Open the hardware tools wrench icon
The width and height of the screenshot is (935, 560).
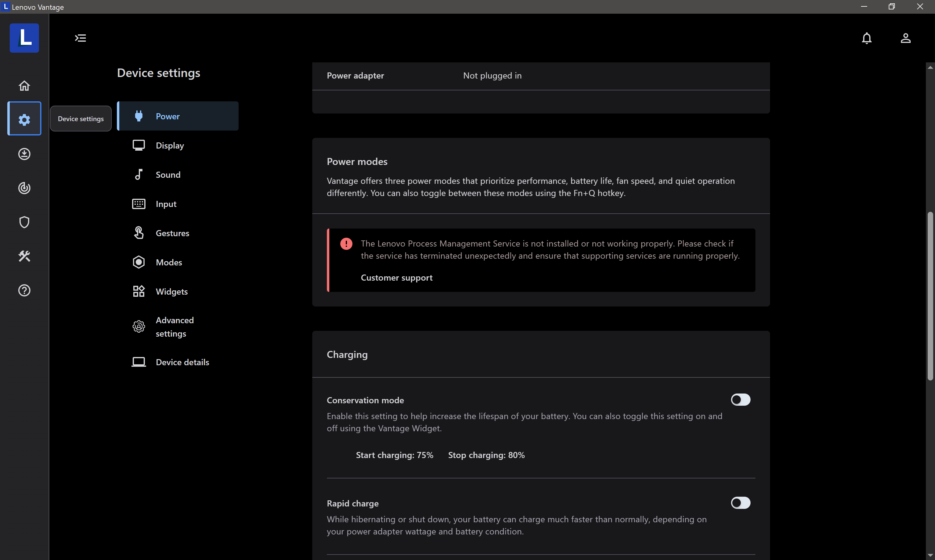24,256
